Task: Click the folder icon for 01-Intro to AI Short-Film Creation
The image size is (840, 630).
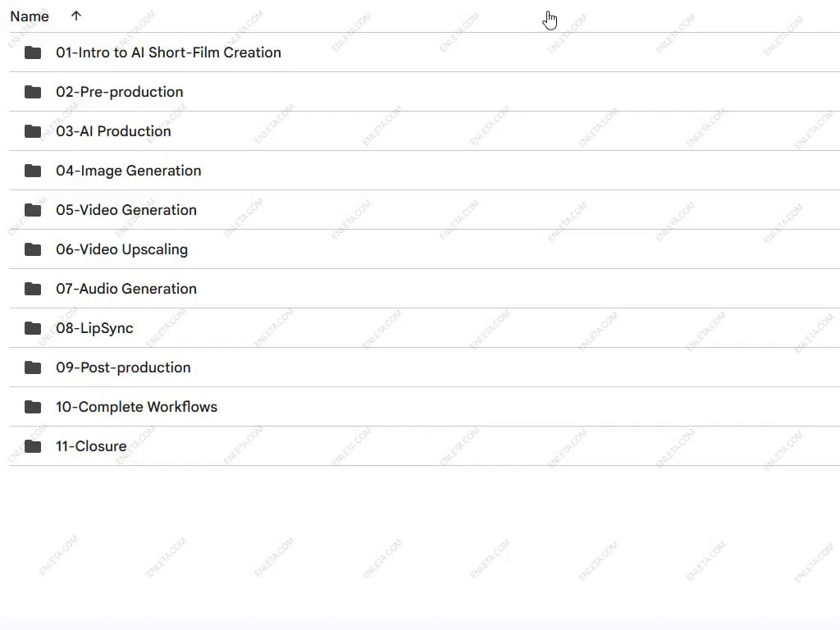Action: [33, 52]
